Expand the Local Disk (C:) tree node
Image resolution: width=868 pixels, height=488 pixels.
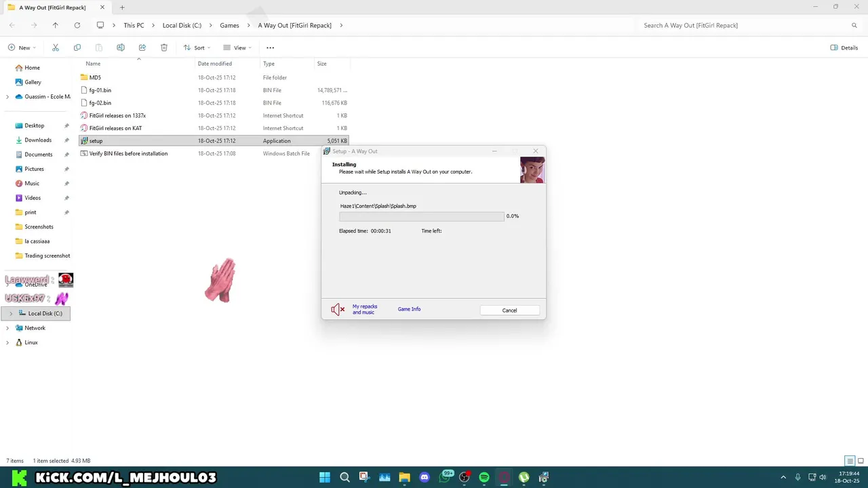pyautogui.click(x=11, y=314)
